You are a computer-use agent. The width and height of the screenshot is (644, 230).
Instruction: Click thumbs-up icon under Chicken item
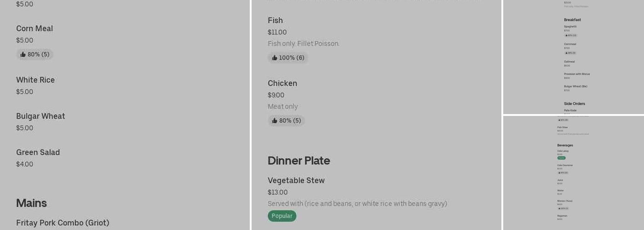click(x=275, y=121)
